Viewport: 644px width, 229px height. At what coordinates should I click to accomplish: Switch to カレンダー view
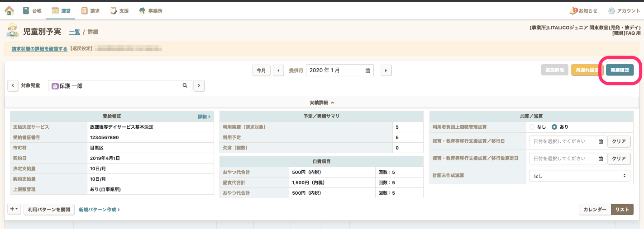pyautogui.click(x=595, y=210)
